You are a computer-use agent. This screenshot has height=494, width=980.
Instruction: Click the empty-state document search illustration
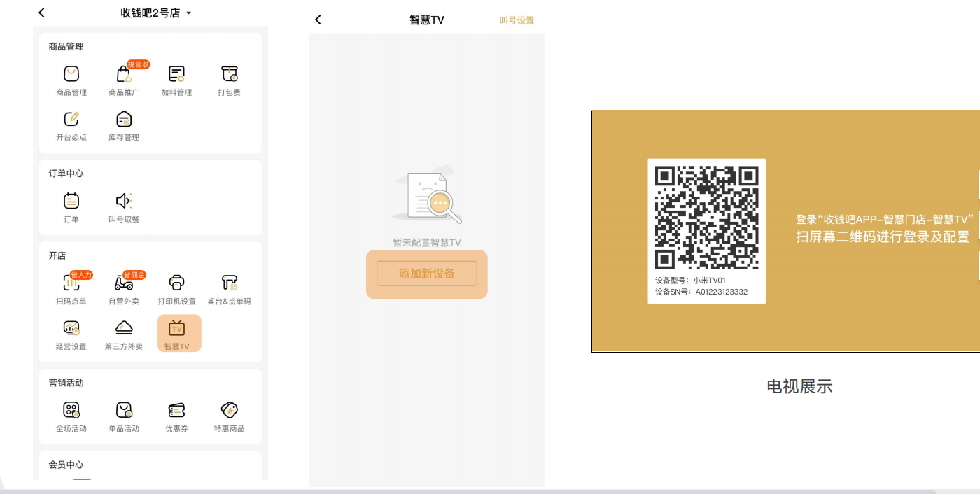coord(428,195)
